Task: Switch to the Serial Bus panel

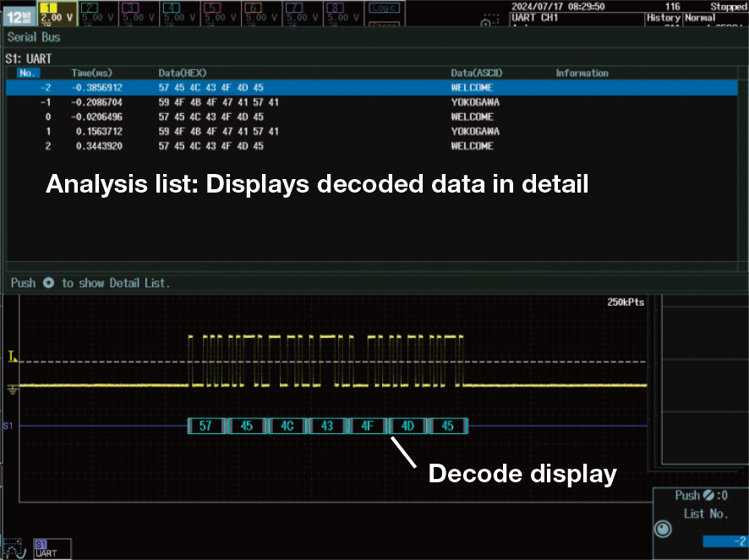Action: click(x=34, y=37)
